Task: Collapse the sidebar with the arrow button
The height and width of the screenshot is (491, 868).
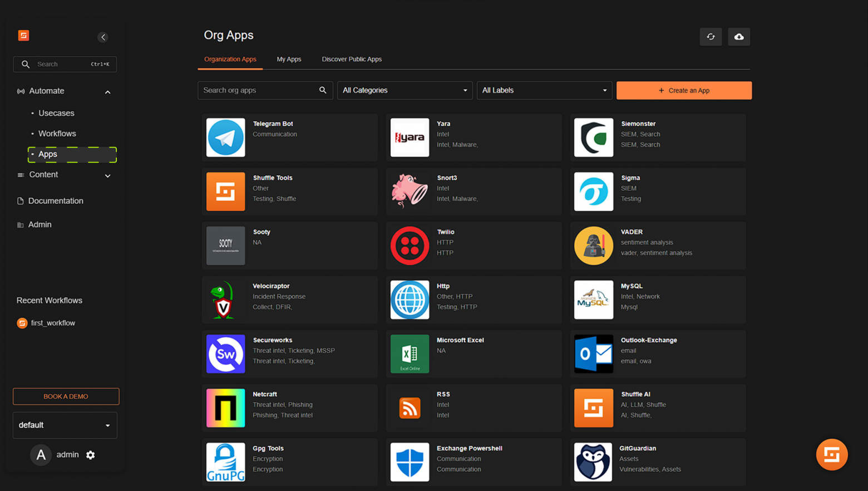Action: pos(103,37)
